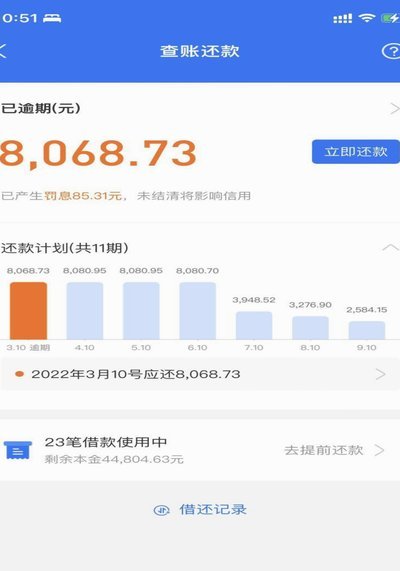
Task: Expand the 2022年3月10号应还 row chevron
Action: pos(381,374)
